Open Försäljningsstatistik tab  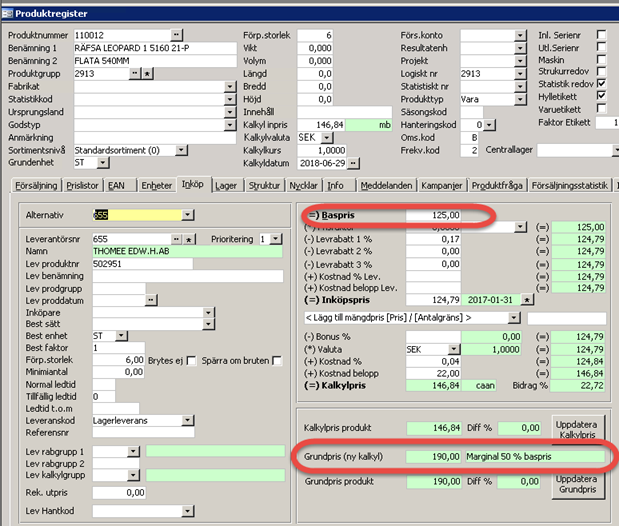pyautogui.click(x=570, y=186)
